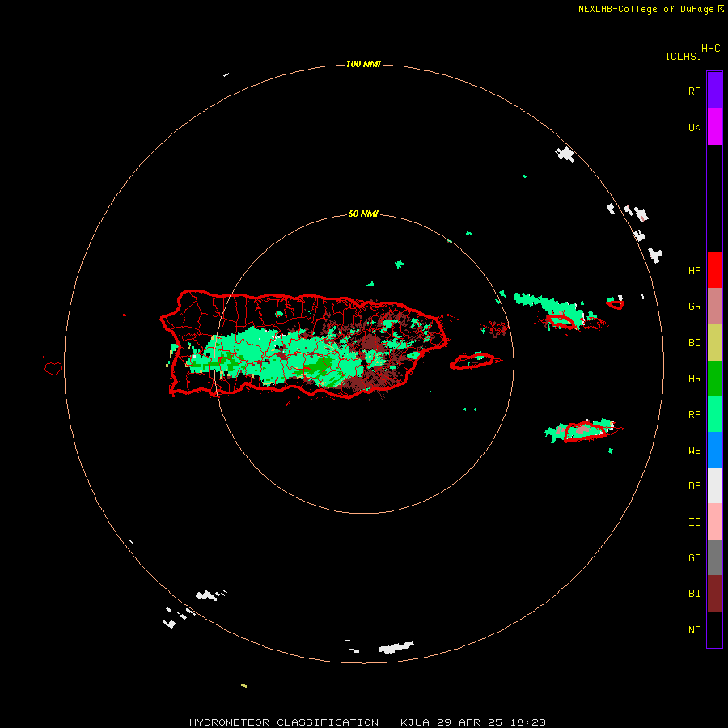The image size is (728, 728).
Task: Click the BI legend label
Action: (694, 594)
